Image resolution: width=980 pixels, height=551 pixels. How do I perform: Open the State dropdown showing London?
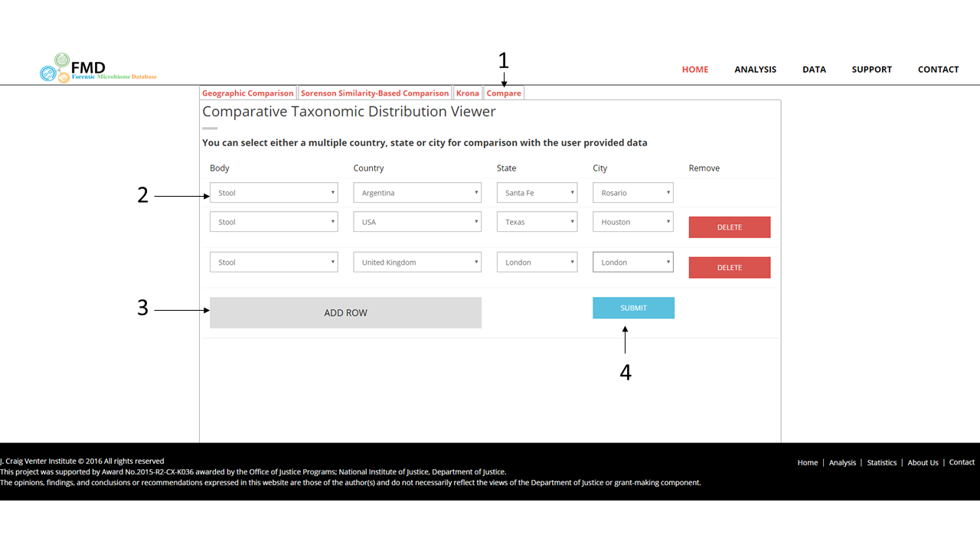pyautogui.click(x=537, y=262)
